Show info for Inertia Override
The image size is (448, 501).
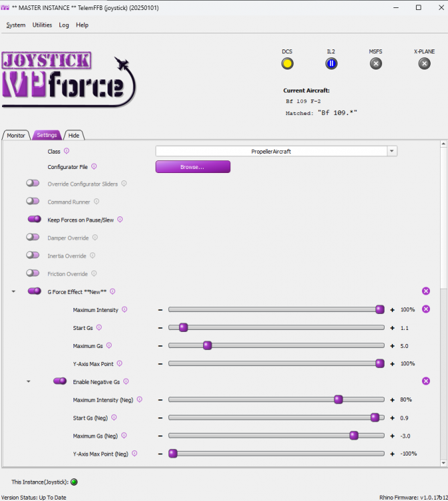point(92,255)
